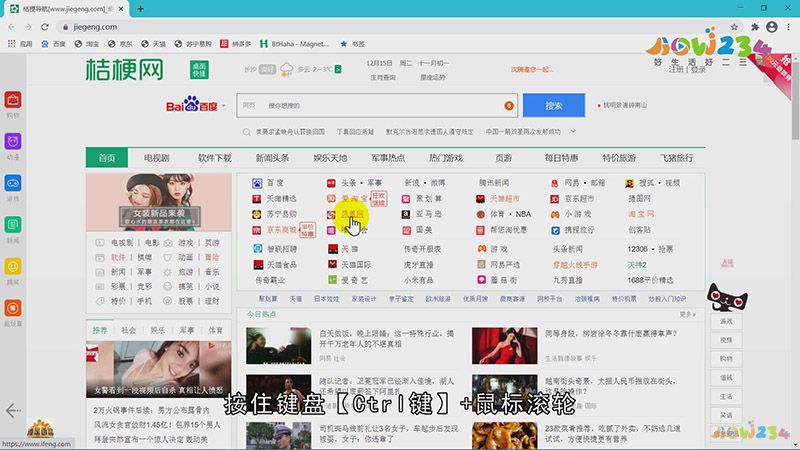Click the 注册 link
800x450 pixels.
click(x=676, y=69)
